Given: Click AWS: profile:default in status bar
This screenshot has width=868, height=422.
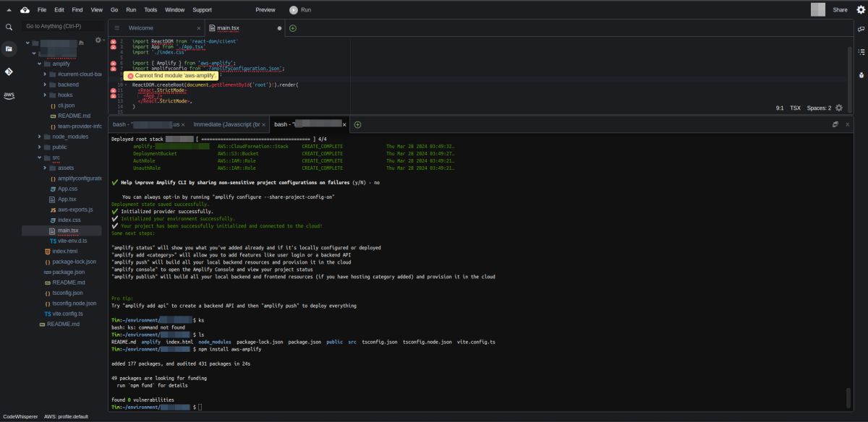Looking at the screenshot, I should point(66,417).
